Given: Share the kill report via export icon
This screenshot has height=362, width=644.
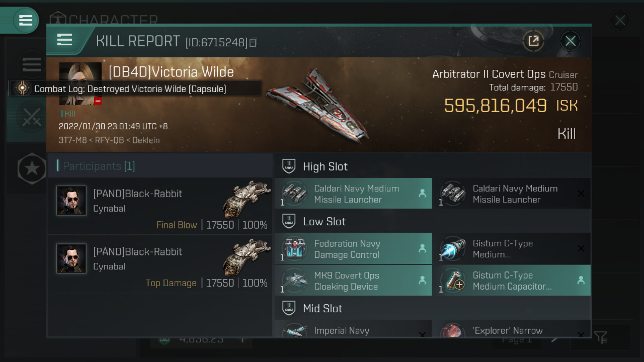Looking at the screenshot, I should (x=533, y=41).
